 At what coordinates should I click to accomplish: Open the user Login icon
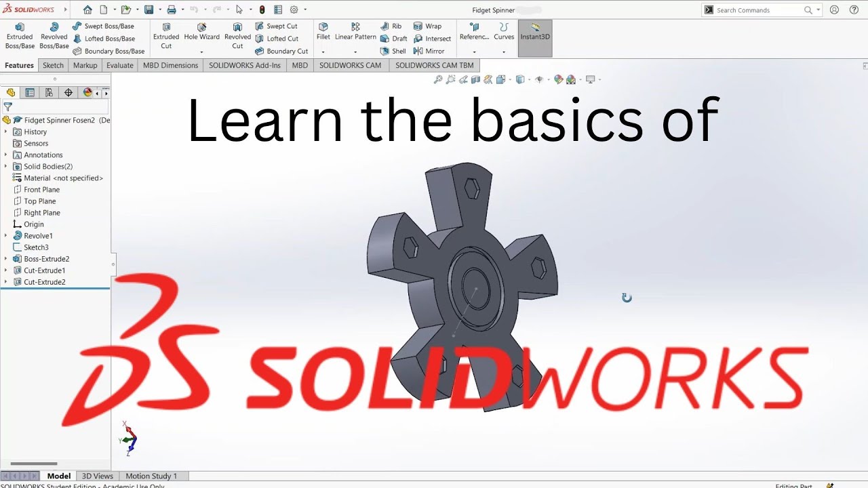835,9
